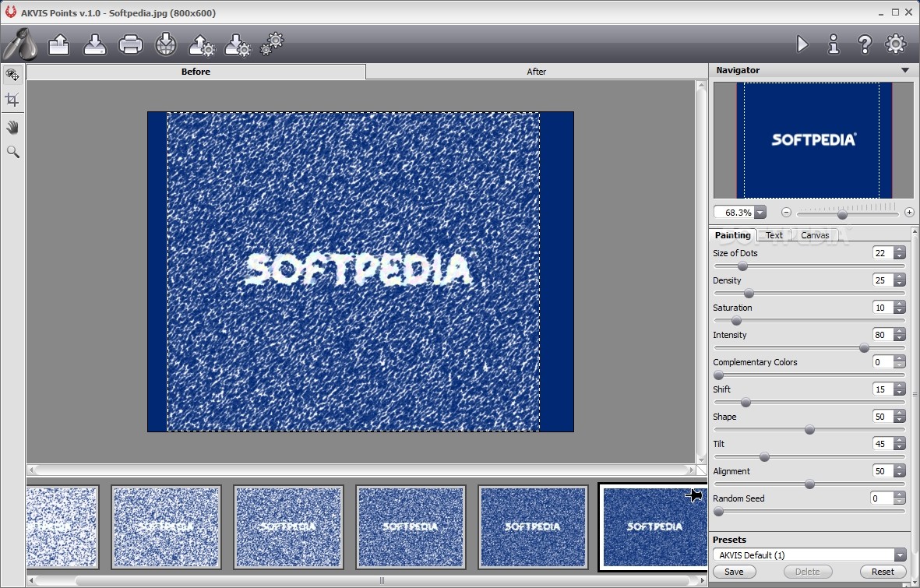Zoom in with plus button
This screenshot has height=588, width=920.
point(909,213)
